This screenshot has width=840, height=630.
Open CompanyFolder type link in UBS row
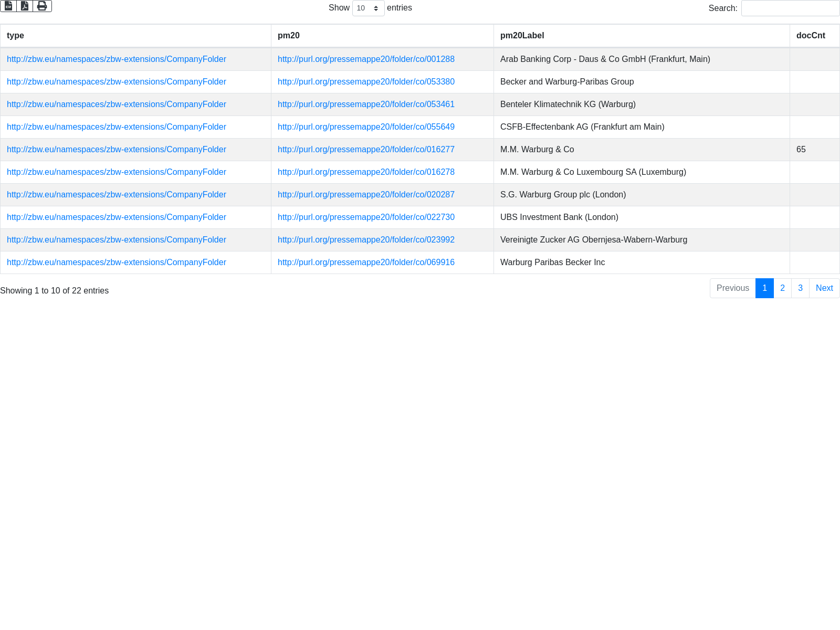coord(117,217)
